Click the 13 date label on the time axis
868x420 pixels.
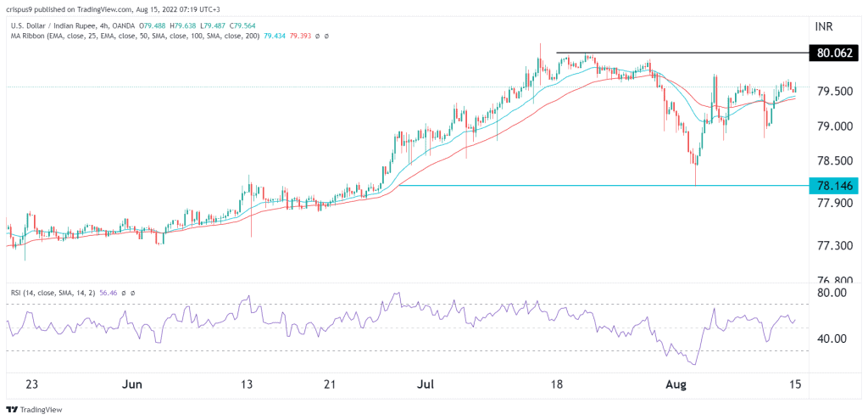(247, 384)
